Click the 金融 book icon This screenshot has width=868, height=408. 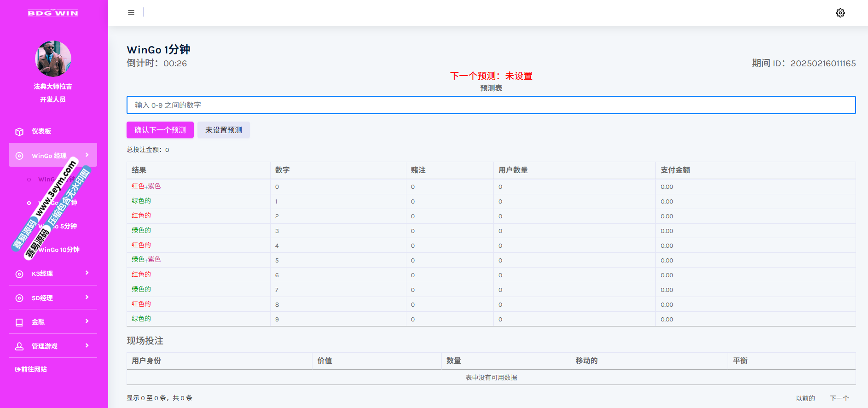coord(19,322)
